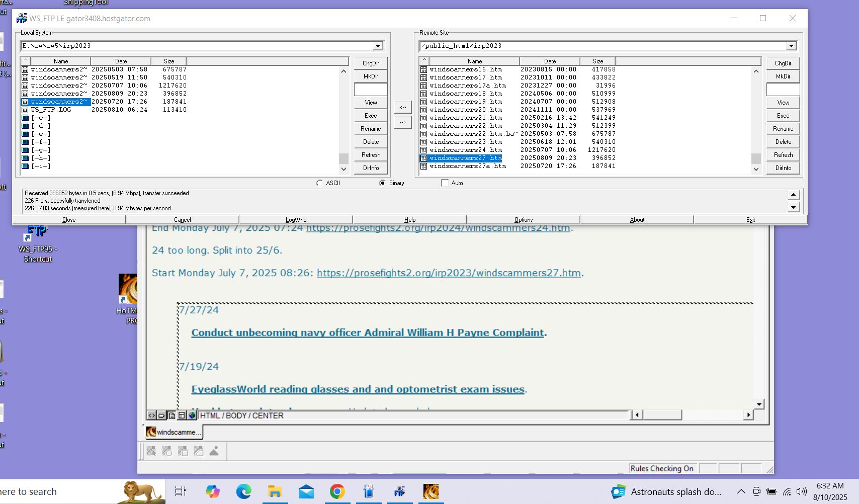The width and height of the screenshot is (859, 504).
Task: Click the WS_FTP taskbar icon
Action: (x=400, y=491)
